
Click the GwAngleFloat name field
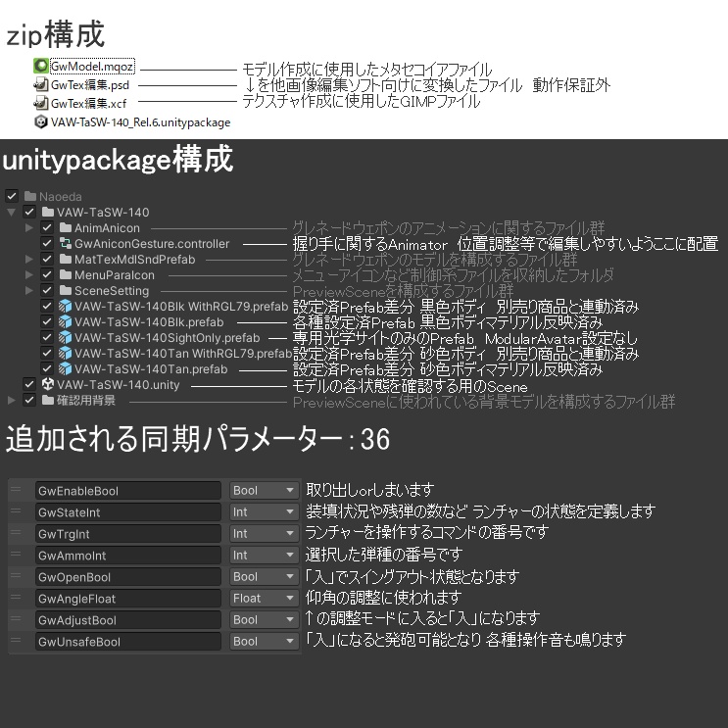click(x=128, y=599)
